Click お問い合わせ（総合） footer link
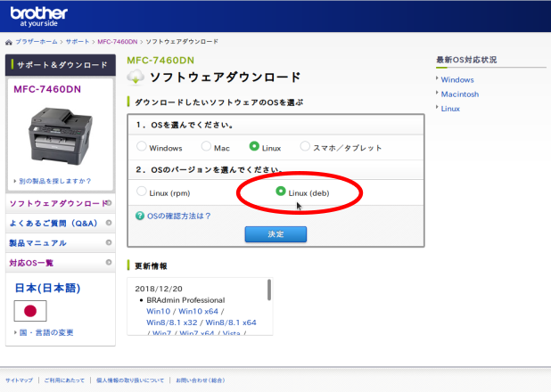Viewport: 551px width, 392px height. pyautogui.click(x=201, y=380)
